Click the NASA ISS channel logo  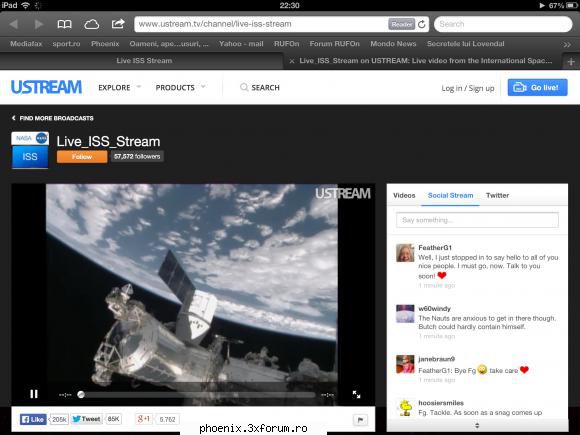pos(30,150)
